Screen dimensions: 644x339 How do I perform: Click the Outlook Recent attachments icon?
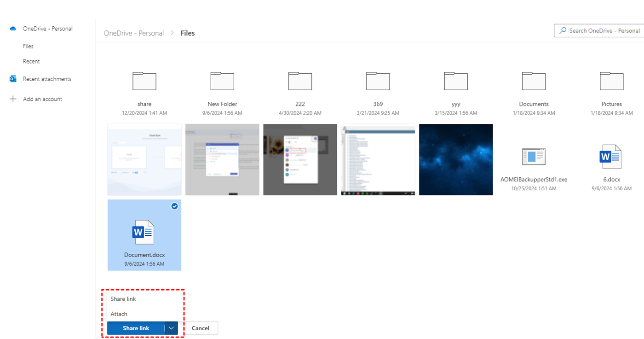13,79
